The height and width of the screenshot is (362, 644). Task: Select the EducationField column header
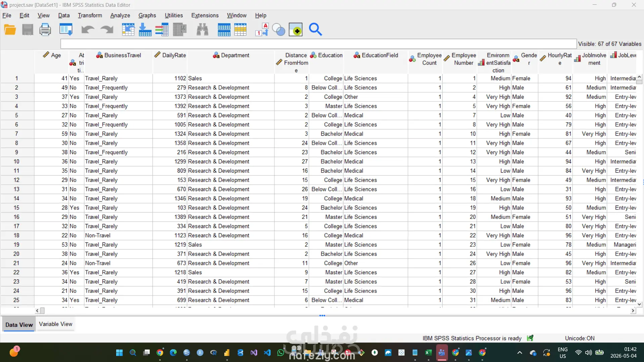375,62
